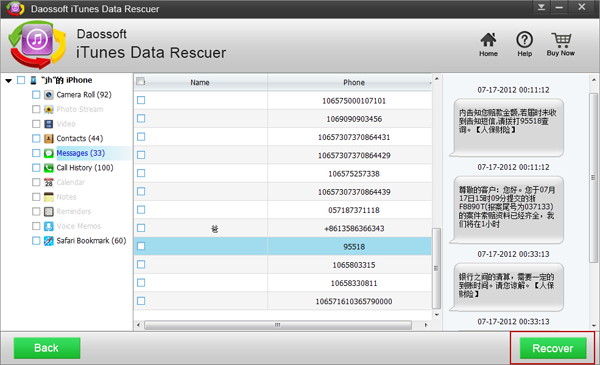Click the table vertical scrollbar thumb

436,268
